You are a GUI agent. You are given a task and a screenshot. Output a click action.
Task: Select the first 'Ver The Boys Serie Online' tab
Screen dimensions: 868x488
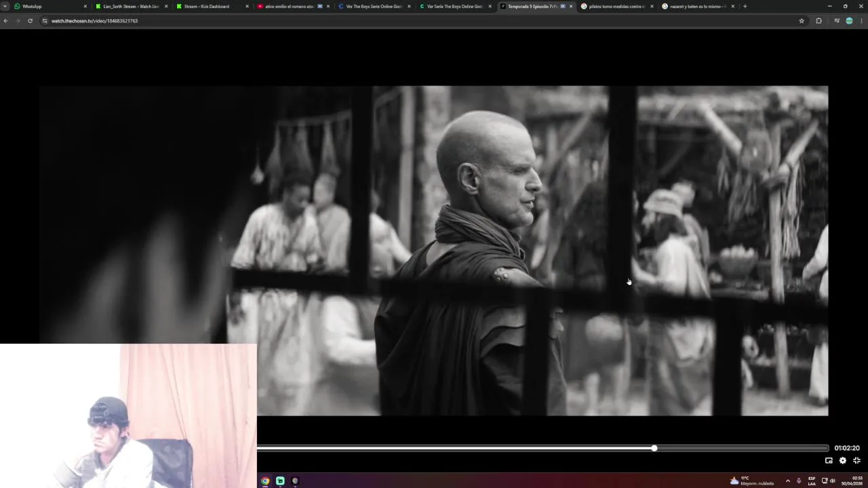373,6
